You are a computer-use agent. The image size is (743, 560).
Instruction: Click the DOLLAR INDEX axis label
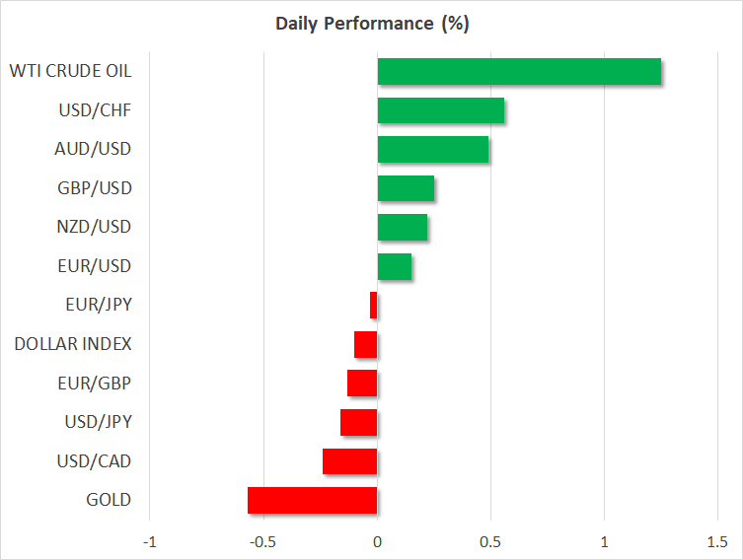coord(73,344)
